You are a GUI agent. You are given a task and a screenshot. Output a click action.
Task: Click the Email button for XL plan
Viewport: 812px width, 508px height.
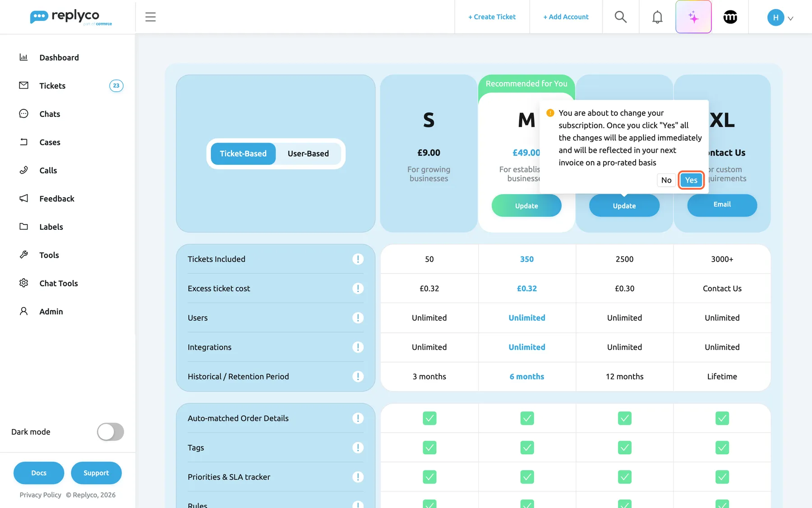[722, 205]
